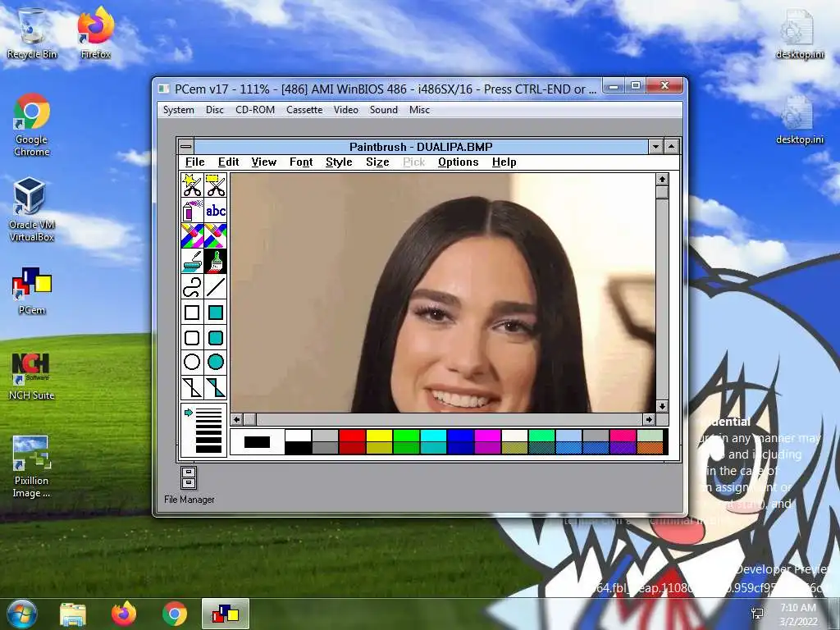
Task: Pick the plain Eraser tool
Action: (216, 235)
